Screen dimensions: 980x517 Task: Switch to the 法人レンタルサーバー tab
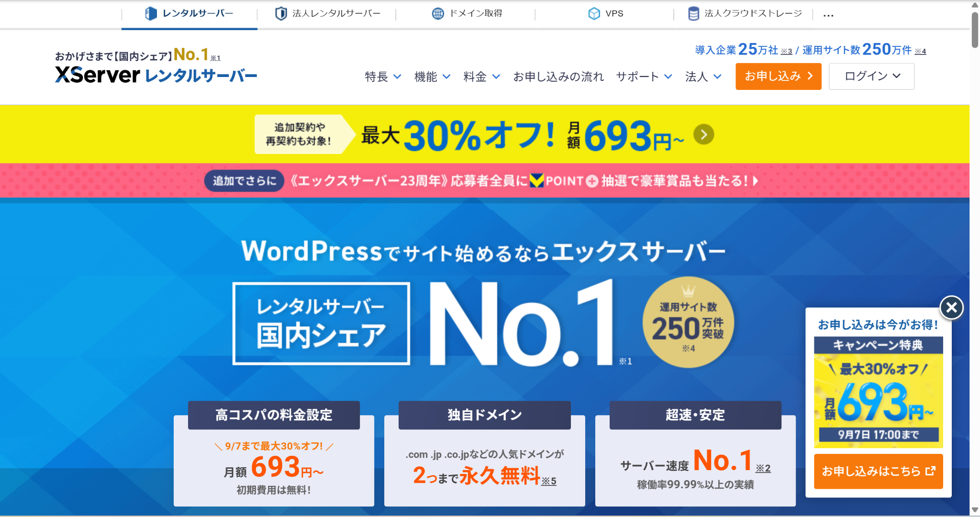coord(328,13)
